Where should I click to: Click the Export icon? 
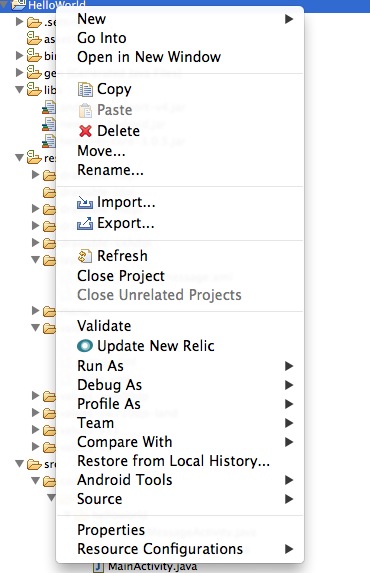click(x=85, y=223)
